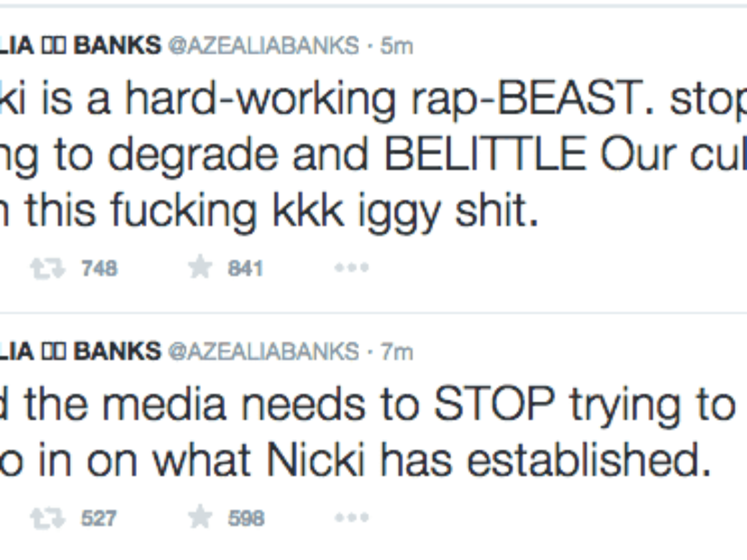Star the 'media needs to STOP' tweet
747x560 pixels.
(x=200, y=518)
